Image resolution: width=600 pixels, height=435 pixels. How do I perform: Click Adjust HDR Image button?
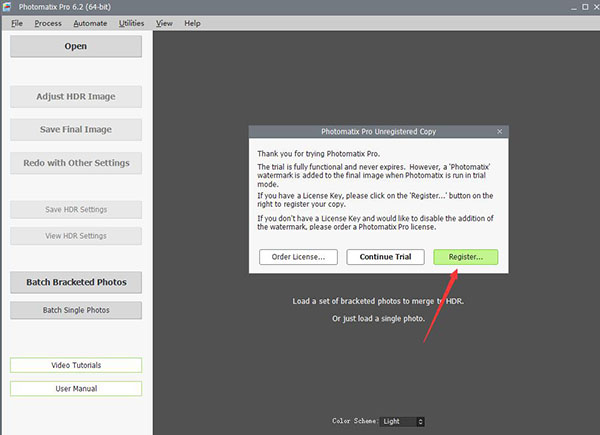tap(76, 96)
